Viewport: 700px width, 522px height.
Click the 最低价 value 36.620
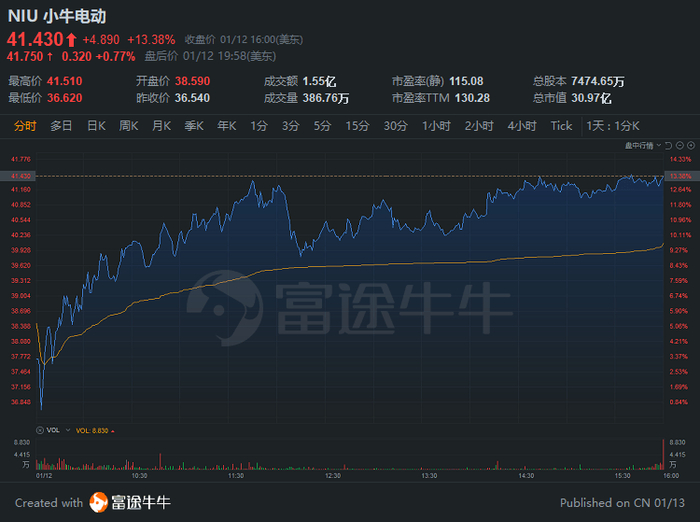tap(65, 98)
